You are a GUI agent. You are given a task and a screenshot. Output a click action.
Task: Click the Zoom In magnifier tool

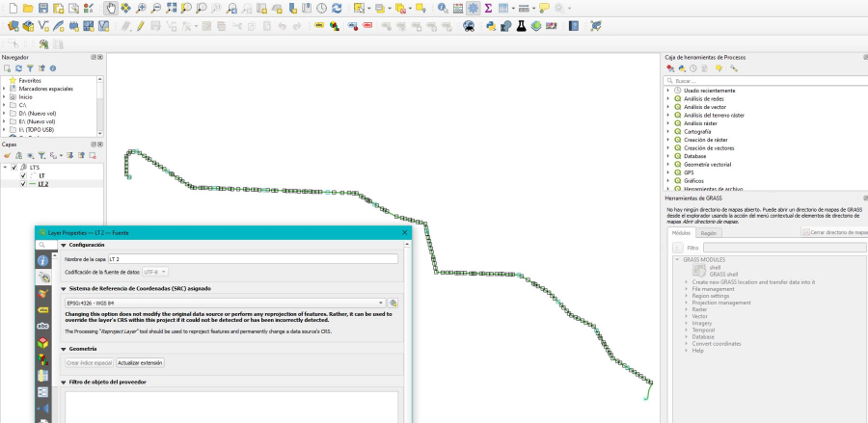[x=141, y=8]
